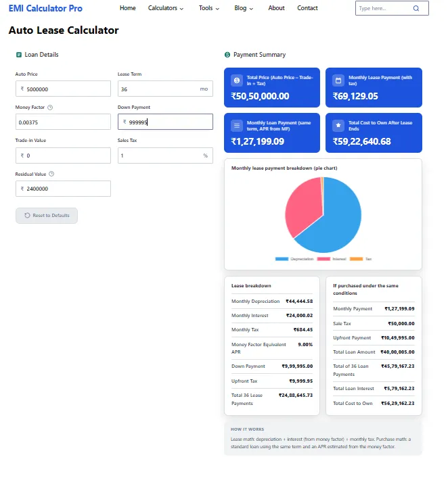The width and height of the screenshot is (448, 478).
Task: Click the Total Loan Interest ₹5,79,162.23 value
Action: pyautogui.click(x=399, y=388)
